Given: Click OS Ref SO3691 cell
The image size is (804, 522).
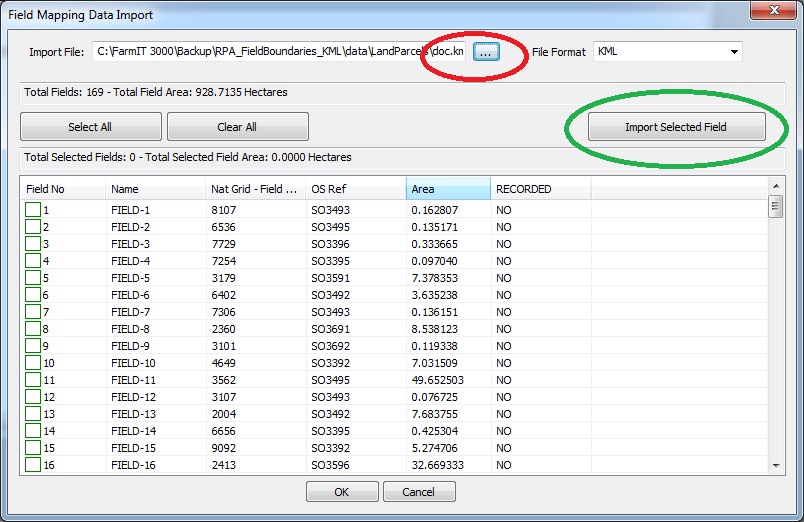Looking at the screenshot, I should point(331,329).
